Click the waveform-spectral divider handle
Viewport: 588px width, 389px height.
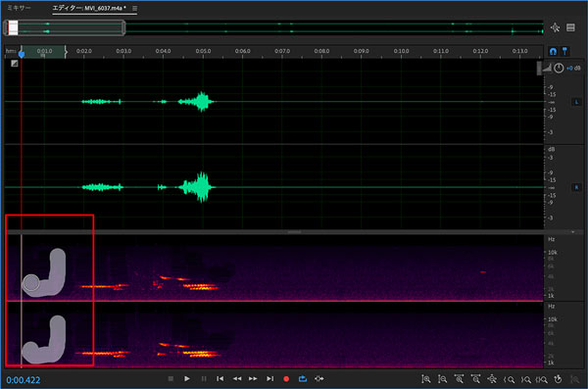(294, 232)
